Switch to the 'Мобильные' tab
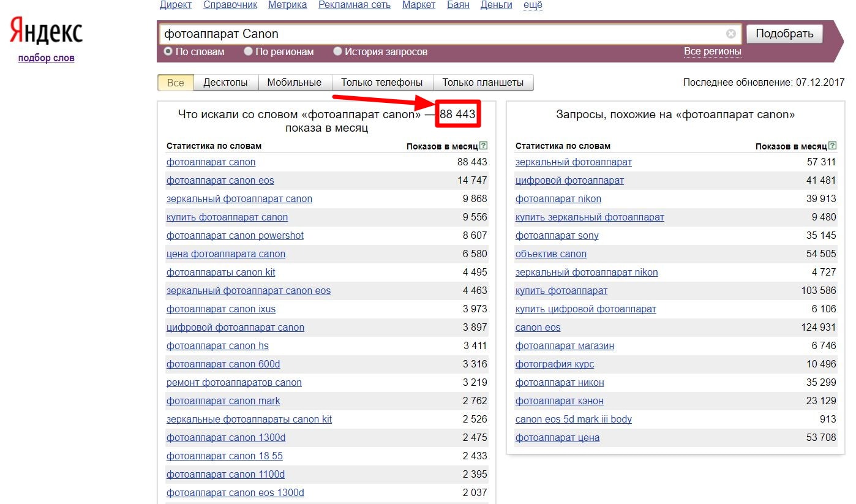Screen dimensions: 856x504 [295, 82]
